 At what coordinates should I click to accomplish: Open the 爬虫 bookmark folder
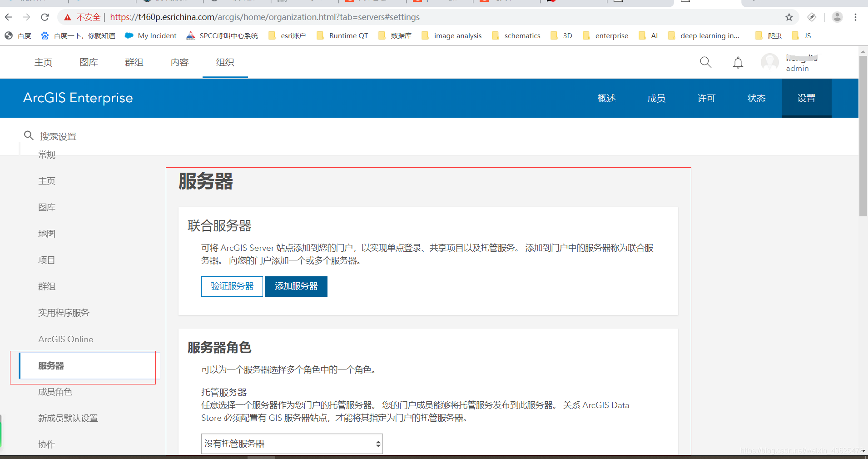coord(769,36)
